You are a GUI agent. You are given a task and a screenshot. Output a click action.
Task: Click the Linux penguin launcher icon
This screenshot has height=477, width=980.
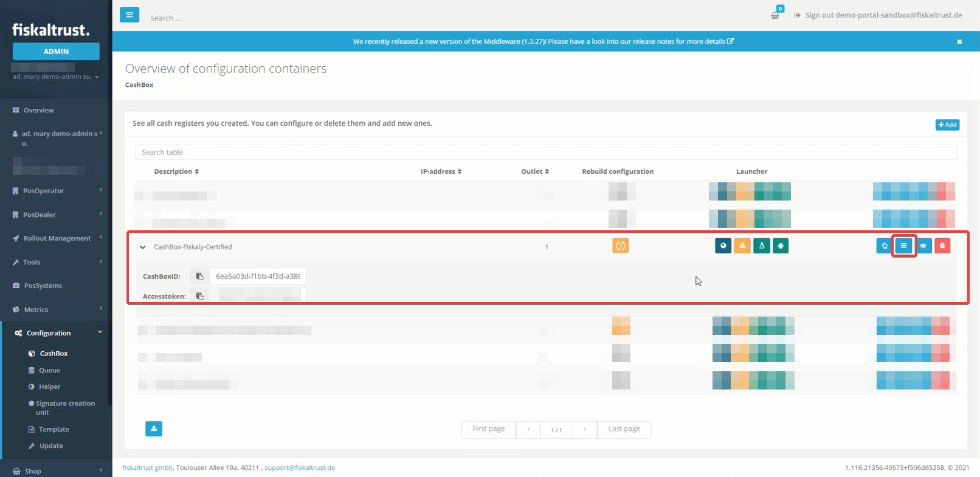pyautogui.click(x=761, y=246)
